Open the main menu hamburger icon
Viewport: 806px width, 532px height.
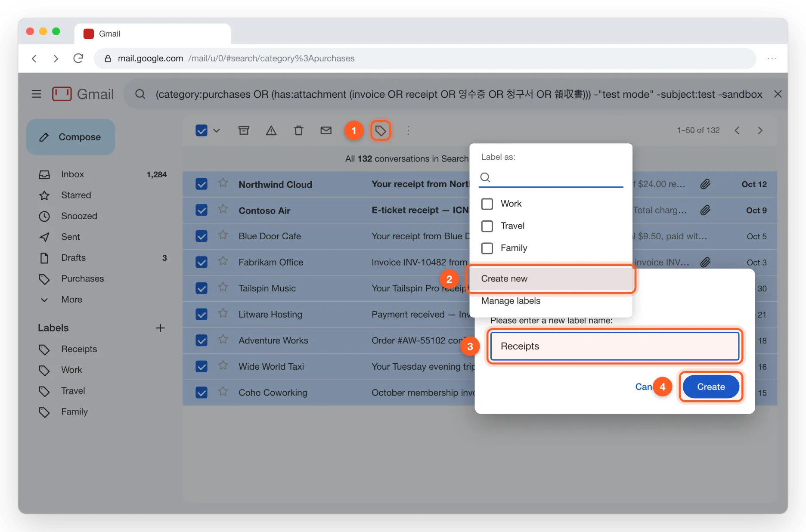pyautogui.click(x=37, y=94)
